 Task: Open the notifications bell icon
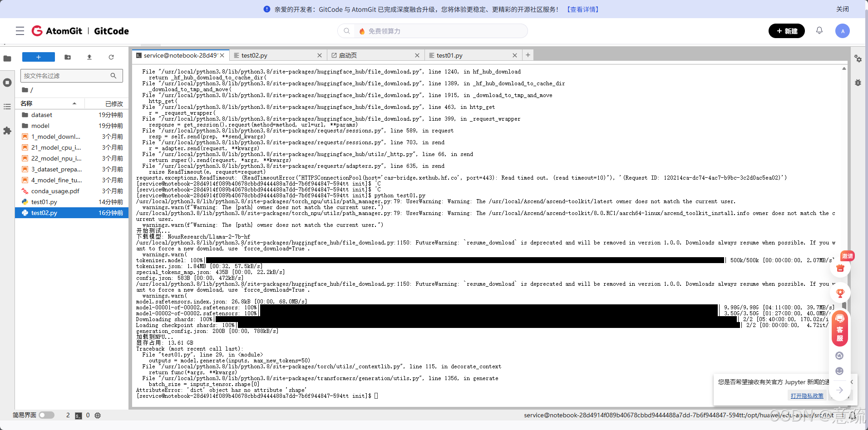pos(819,30)
